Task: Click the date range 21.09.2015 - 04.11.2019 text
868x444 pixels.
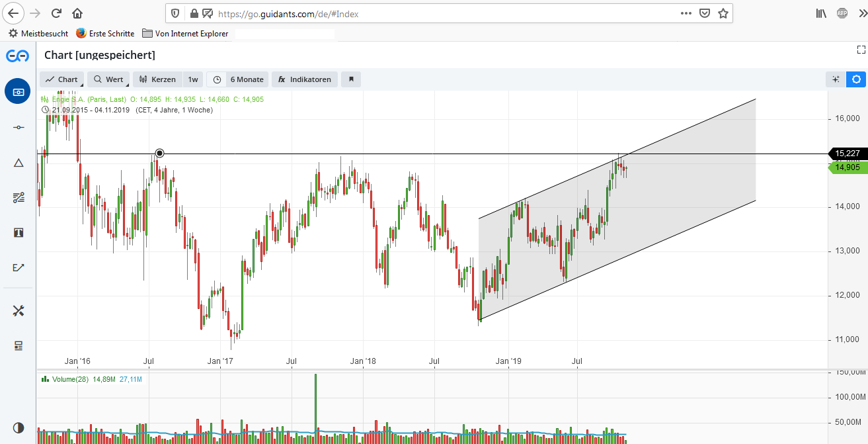Action: click(90, 110)
